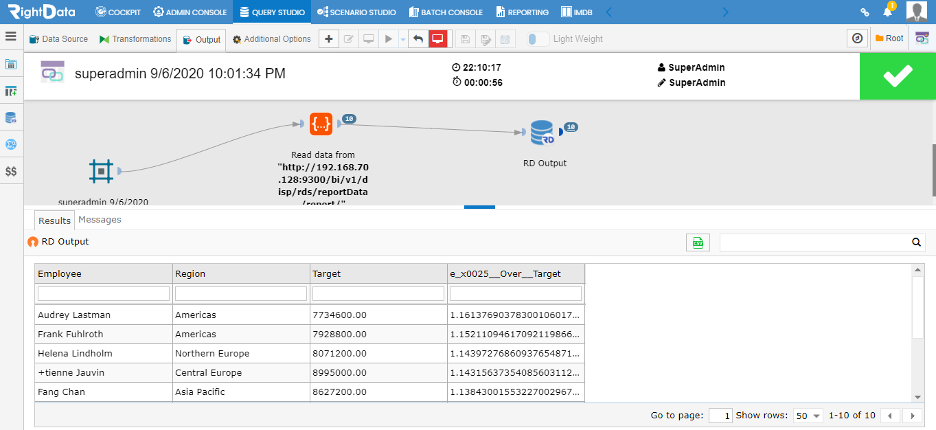Screen dimensions: 936x430
Task: Click the red monitor icon in toolbar
Action: (438, 39)
